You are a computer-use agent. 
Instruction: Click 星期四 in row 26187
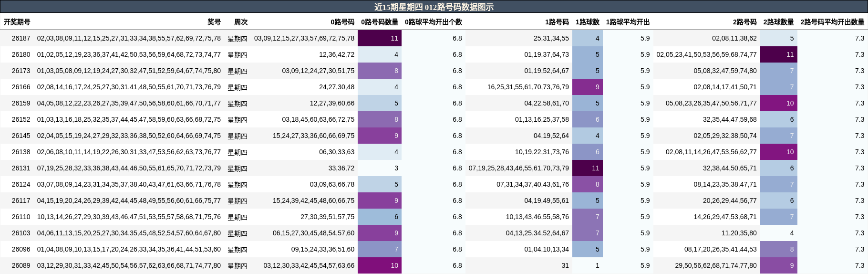click(x=238, y=38)
